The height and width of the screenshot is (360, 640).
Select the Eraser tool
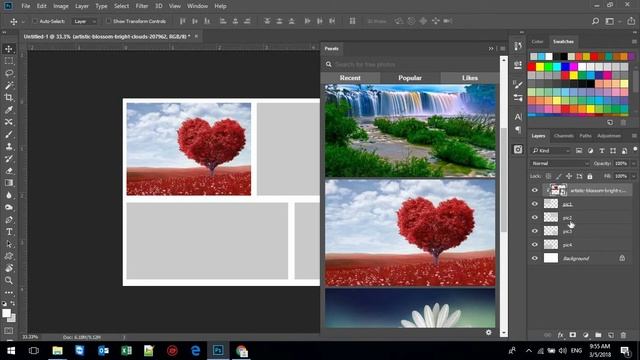click(9, 171)
